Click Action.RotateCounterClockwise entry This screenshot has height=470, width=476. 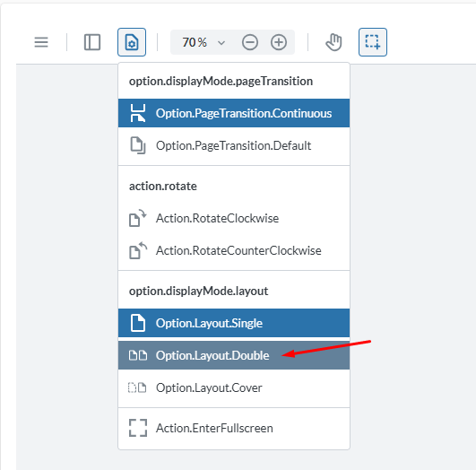[234, 250]
